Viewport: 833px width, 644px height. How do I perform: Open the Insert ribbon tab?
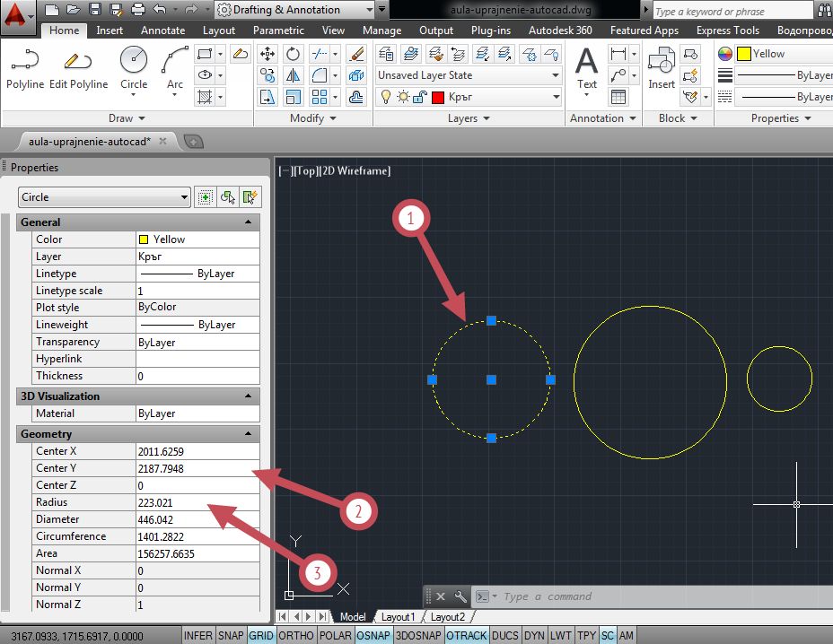tap(110, 30)
